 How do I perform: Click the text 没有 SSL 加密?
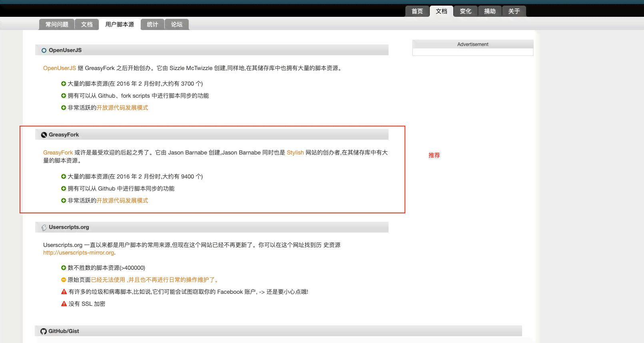87,304
